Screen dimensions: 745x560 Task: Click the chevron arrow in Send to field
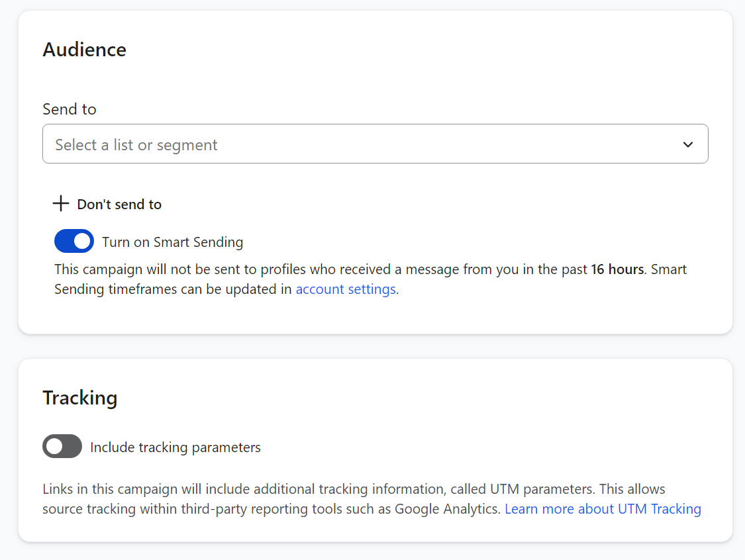[x=687, y=144]
